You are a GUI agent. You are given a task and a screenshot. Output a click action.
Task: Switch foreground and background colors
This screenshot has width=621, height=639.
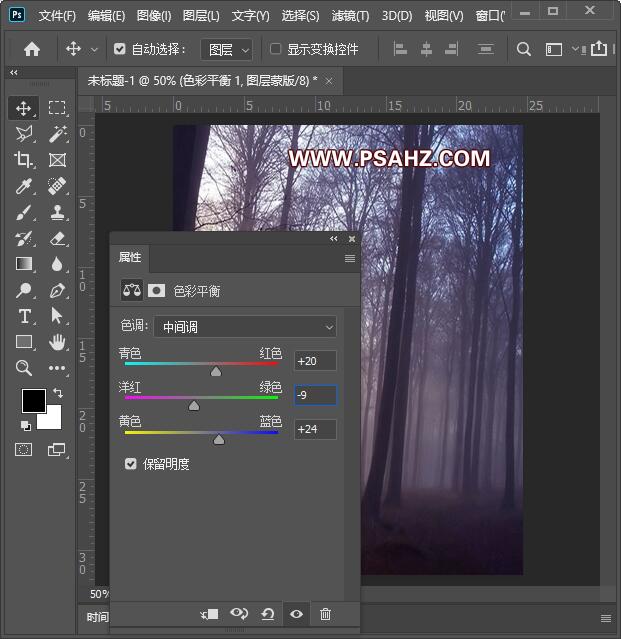pyautogui.click(x=58, y=393)
